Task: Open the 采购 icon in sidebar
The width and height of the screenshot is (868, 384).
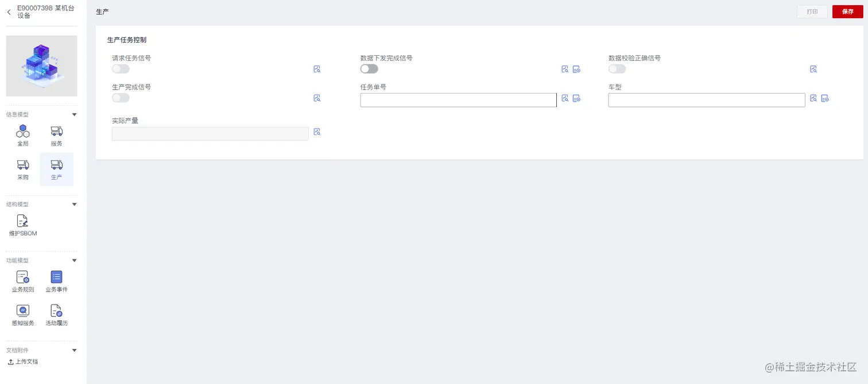Action: (x=23, y=165)
